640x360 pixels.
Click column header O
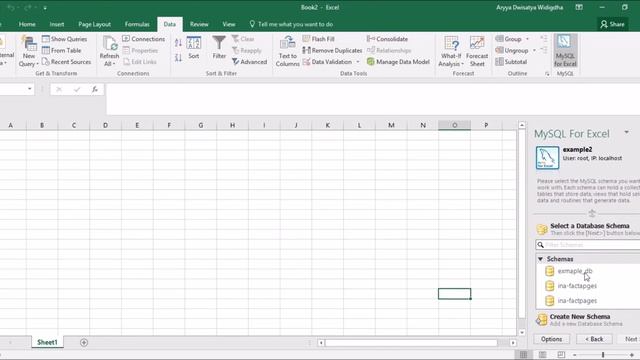point(454,125)
